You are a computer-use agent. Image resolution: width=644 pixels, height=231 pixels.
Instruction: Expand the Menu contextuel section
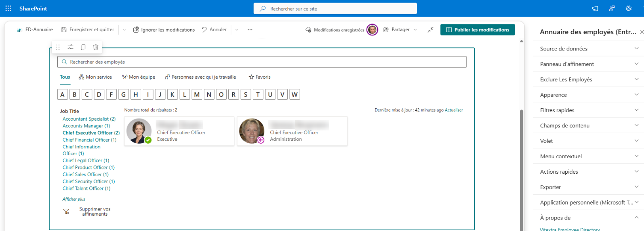click(589, 157)
